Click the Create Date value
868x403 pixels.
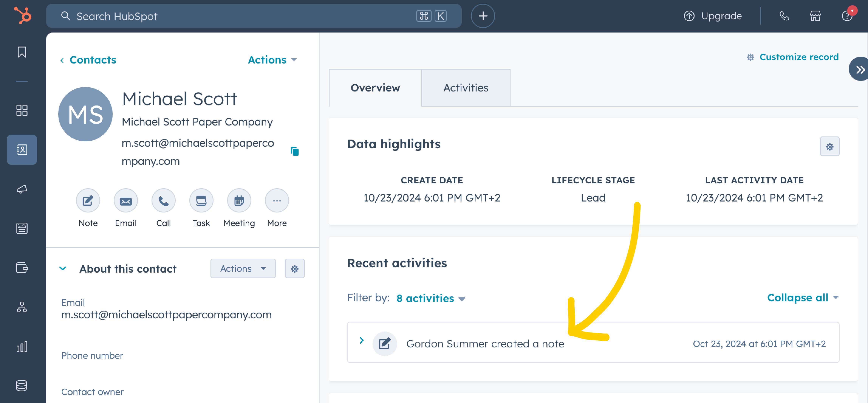click(432, 198)
